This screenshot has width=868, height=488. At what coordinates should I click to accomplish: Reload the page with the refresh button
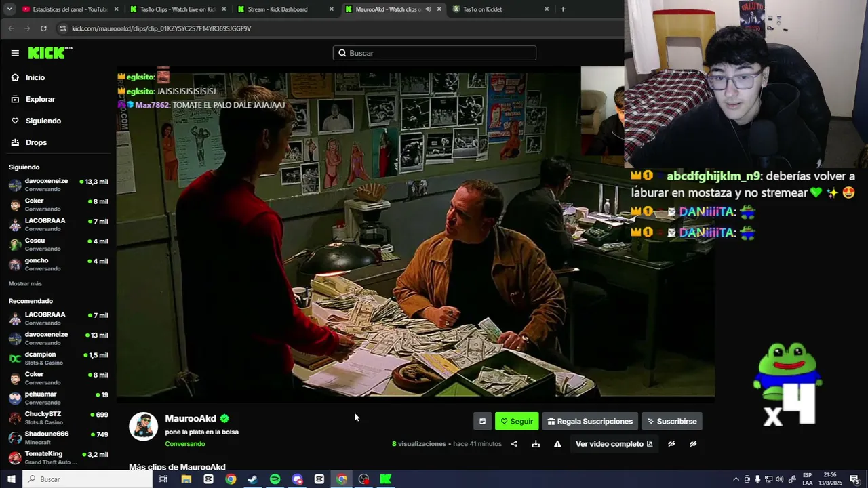coord(43,28)
